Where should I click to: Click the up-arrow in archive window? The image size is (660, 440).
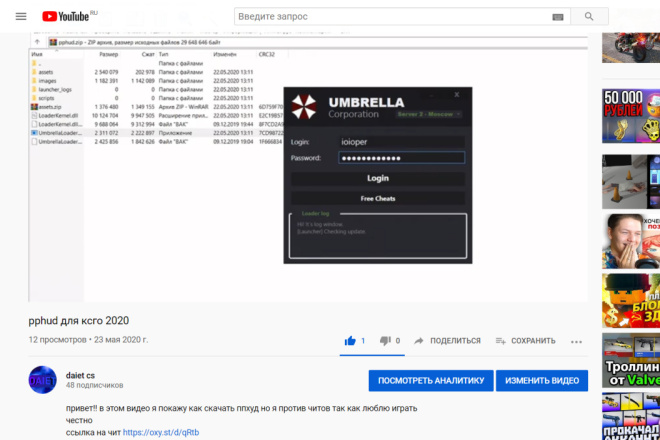(x=37, y=42)
